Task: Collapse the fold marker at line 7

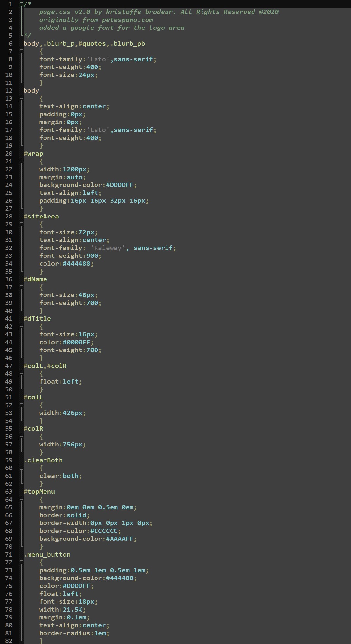Action: point(21,51)
